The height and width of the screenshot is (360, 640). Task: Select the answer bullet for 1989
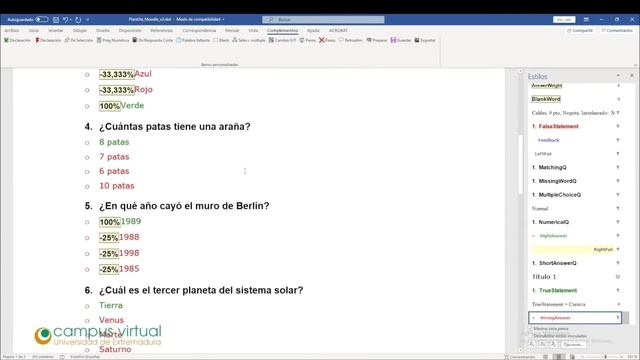pyautogui.click(x=87, y=222)
